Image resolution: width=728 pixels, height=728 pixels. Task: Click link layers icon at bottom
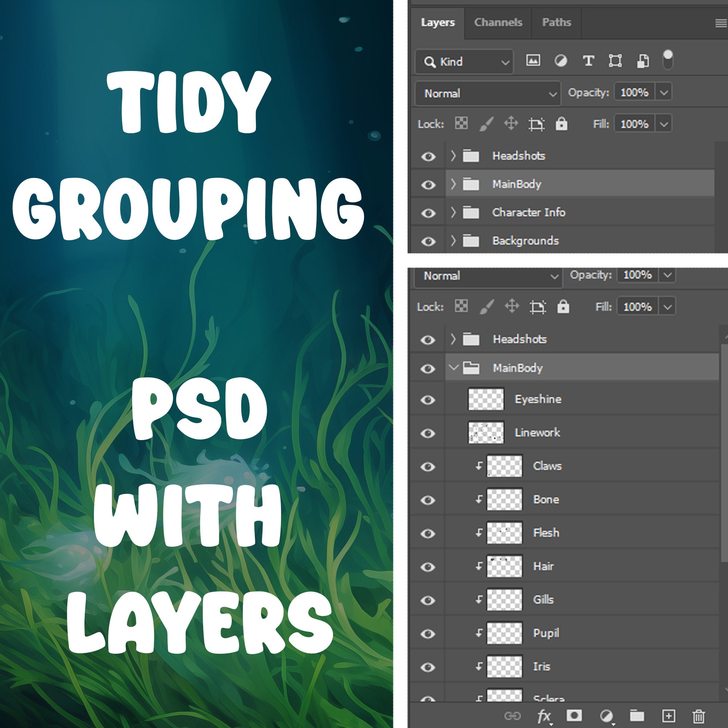coord(513,716)
